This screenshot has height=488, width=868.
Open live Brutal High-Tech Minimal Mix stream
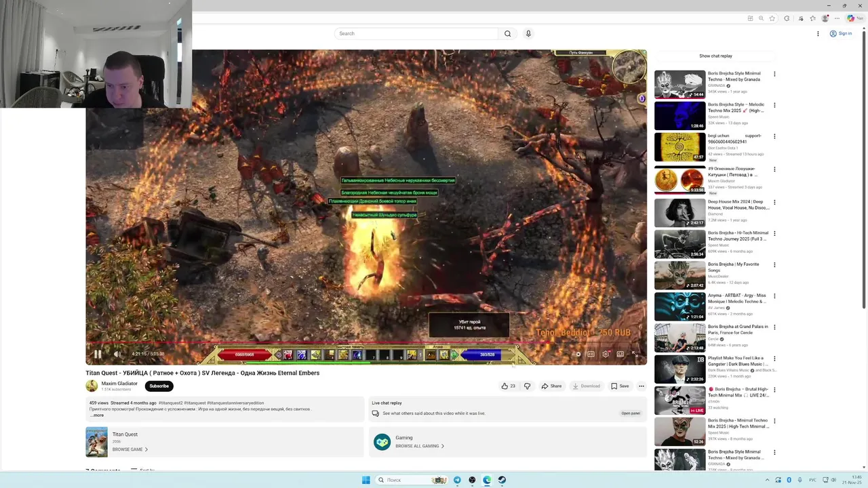click(x=679, y=400)
